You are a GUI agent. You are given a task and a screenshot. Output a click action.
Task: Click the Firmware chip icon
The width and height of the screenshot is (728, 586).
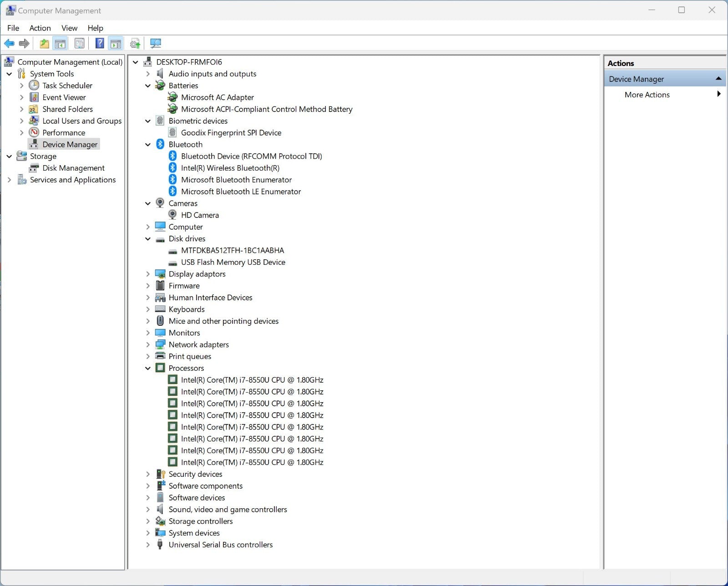160,286
